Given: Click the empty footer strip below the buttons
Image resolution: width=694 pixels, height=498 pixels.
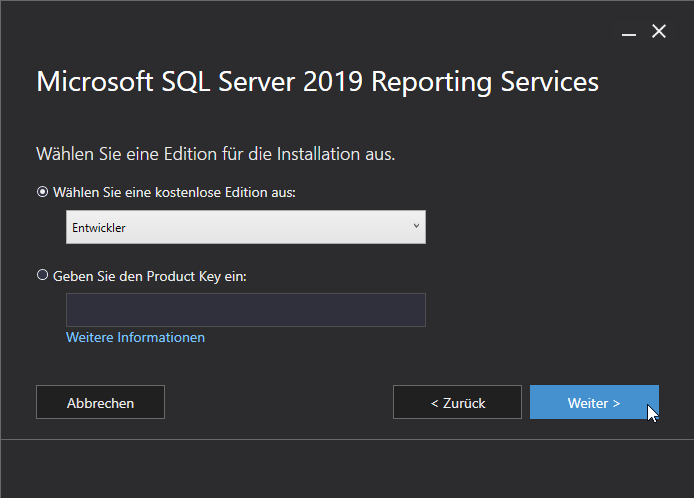Looking at the screenshot, I should click(x=346, y=468).
